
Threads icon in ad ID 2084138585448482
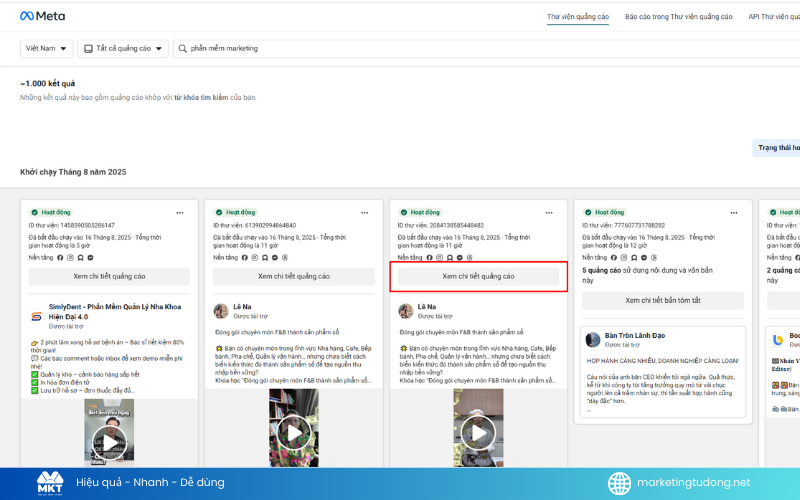click(469, 258)
